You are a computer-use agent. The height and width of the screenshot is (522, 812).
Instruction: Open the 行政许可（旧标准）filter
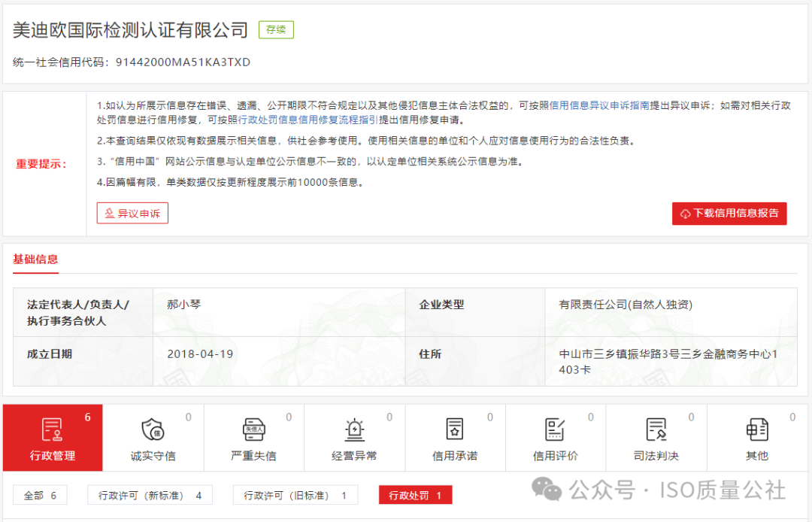295,494
